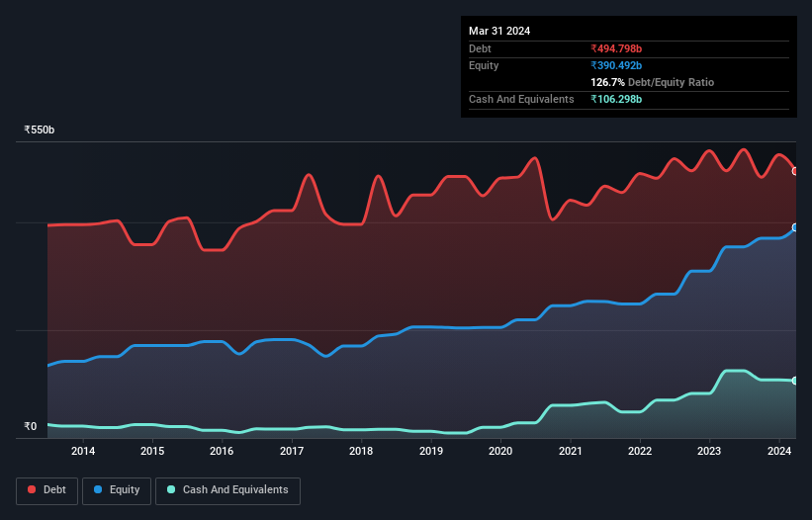Screen dimensions: 812x520
Task: Click the Mar 31 2024 tooltip date
Action: click(x=499, y=31)
